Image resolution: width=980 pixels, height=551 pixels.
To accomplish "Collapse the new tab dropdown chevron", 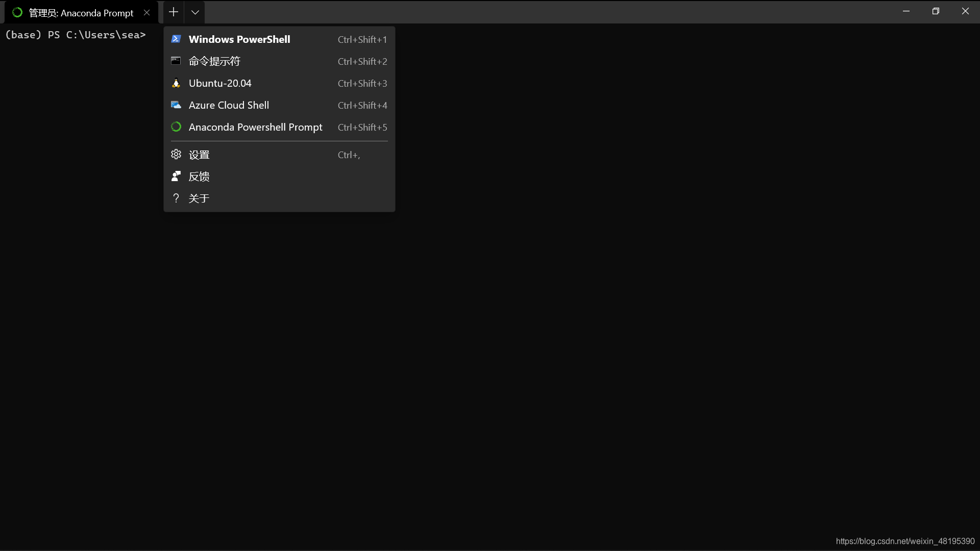I will (195, 12).
